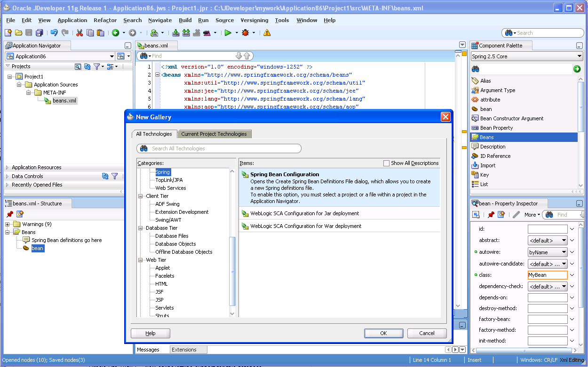Click the Debug ladybug icon
The height and width of the screenshot is (367, 588).
pyautogui.click(x=246, y=33)
